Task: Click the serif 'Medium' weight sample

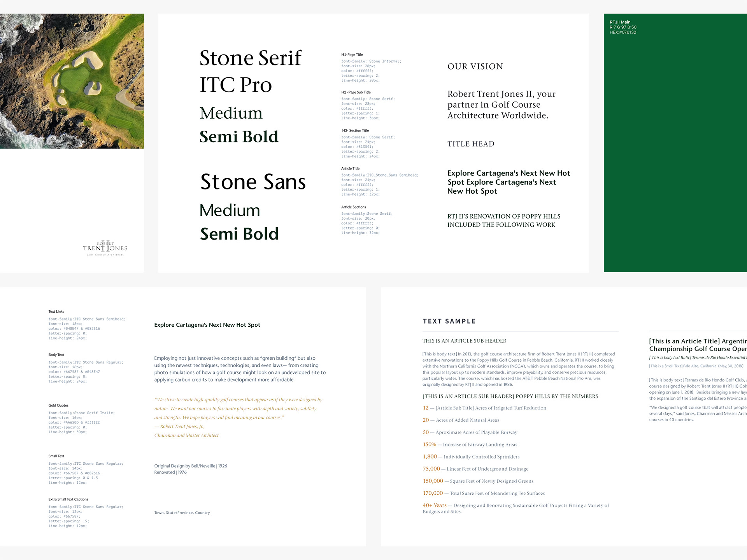Action: (x=231, y=113)
